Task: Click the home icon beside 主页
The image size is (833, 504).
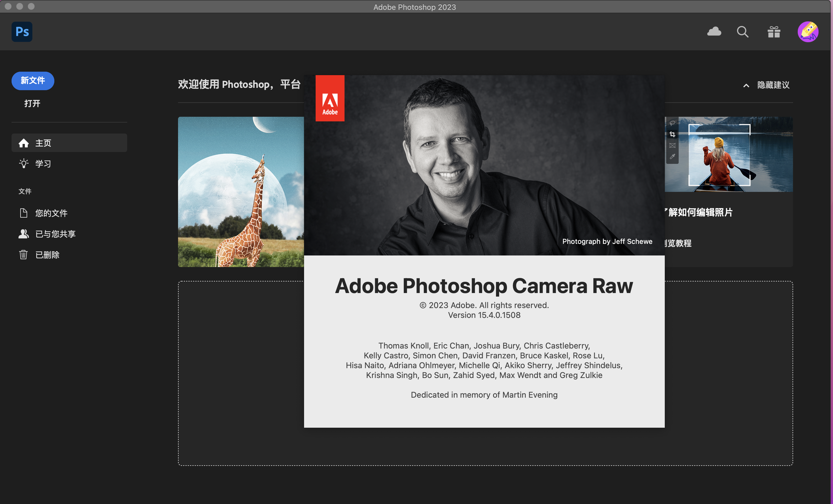Action: point(24,143)
